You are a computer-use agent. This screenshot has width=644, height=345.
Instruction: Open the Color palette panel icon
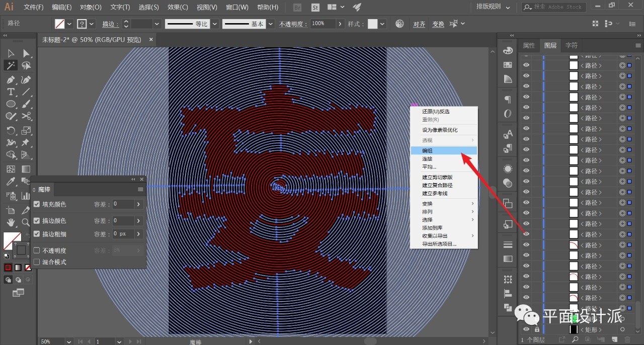508,51
